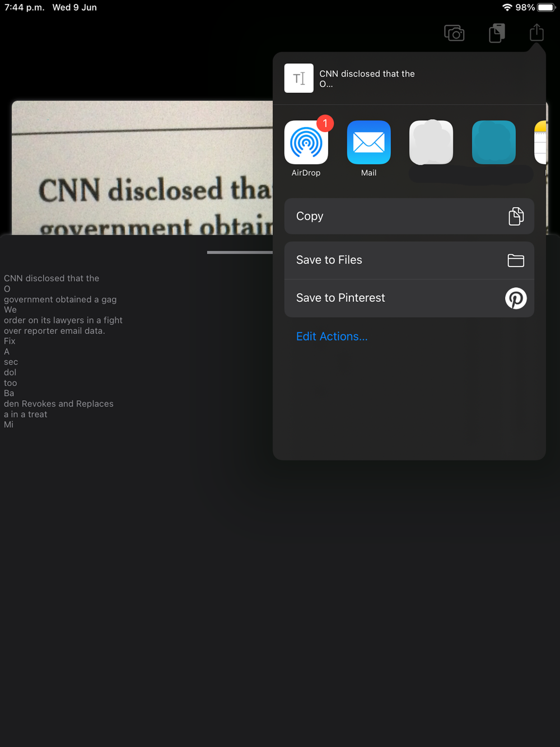
Task: Tap the recognized text 'CNN disclosed that the'
Action: click(52, 278)
